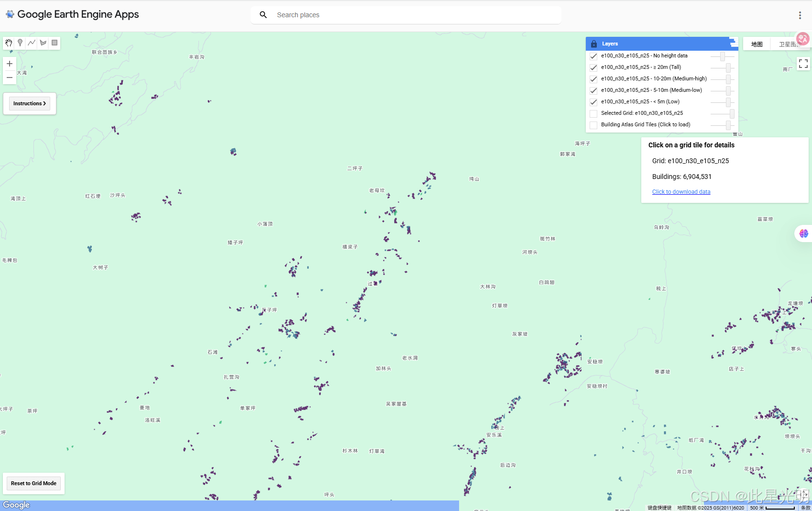Select the hand pan tool
812x511 pixels.
click(8, 43)
